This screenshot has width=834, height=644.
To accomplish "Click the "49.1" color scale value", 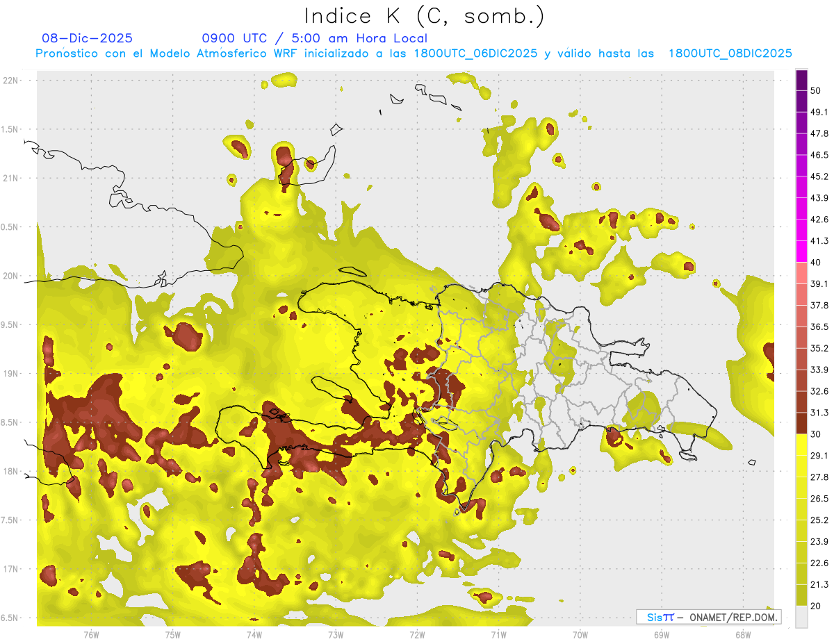I will [x=819, y=112].
